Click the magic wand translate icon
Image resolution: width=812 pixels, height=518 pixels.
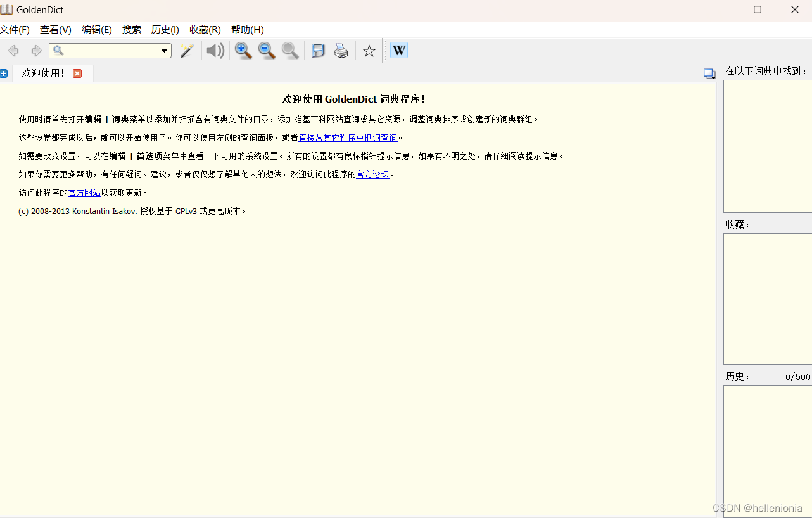tap(187, 51)
